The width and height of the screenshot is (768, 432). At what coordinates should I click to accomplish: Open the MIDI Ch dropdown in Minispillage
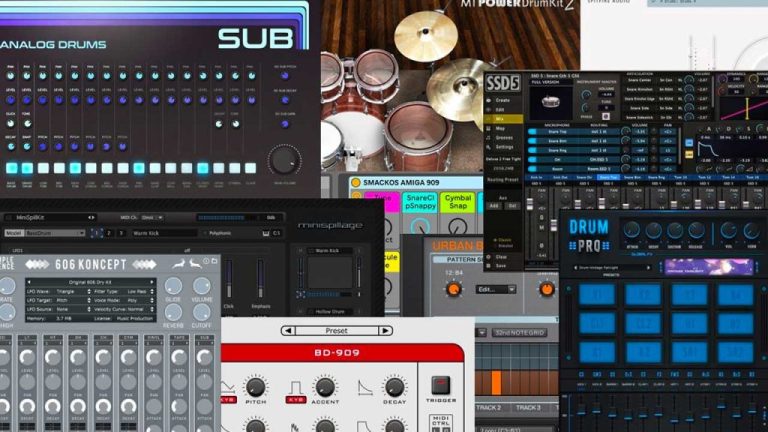152,217
